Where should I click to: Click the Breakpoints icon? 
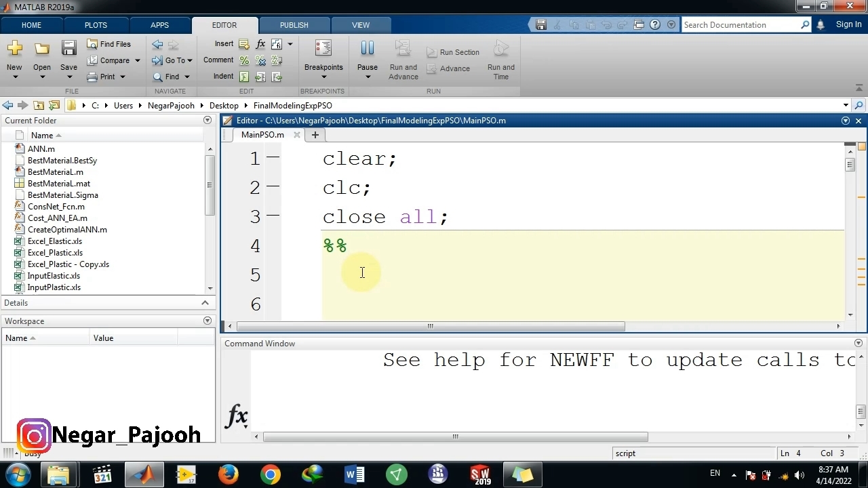tap(323, 49)
